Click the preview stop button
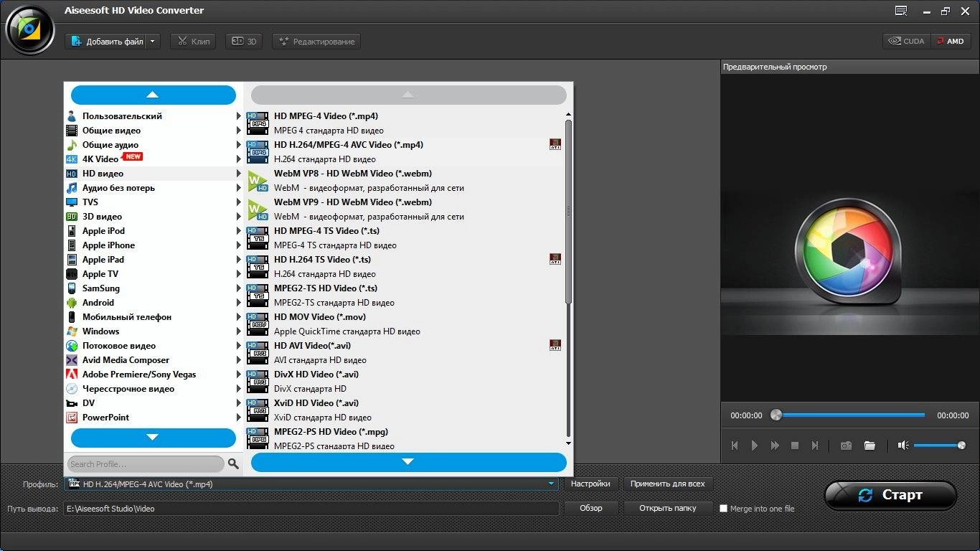The width and height of the screenshot is (980, 551). 795,446
